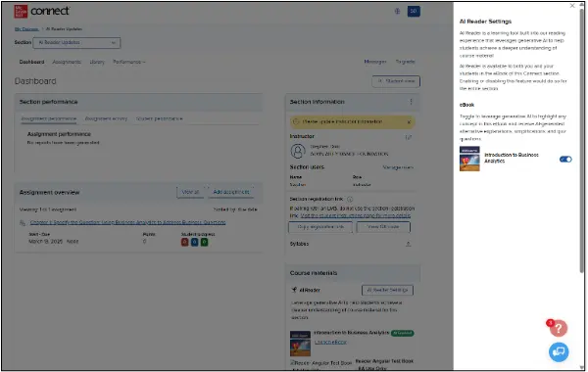Click the Student view button
Viewport: 588px width, 372px height.
pyautogui.click(x=396, y=81)
